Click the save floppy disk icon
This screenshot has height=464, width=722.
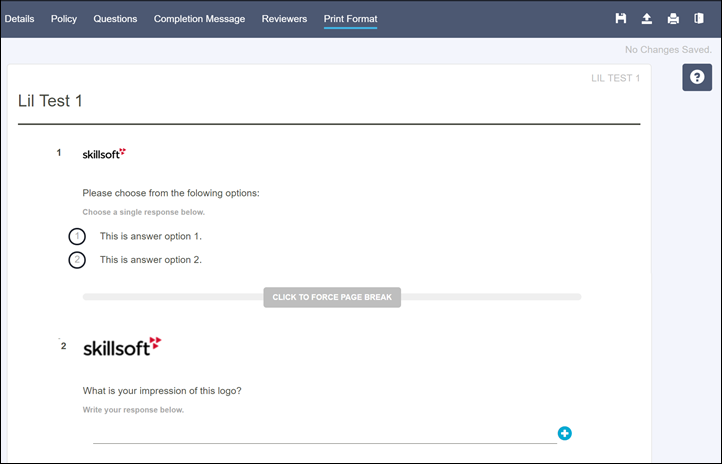coord(621,19)
